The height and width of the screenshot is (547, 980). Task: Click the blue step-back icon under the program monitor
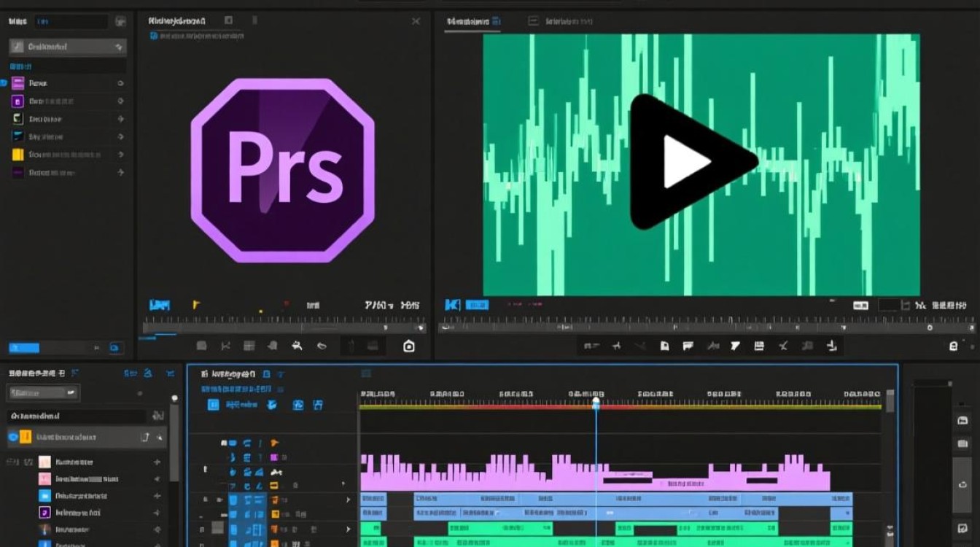click(x=452, y=305)
